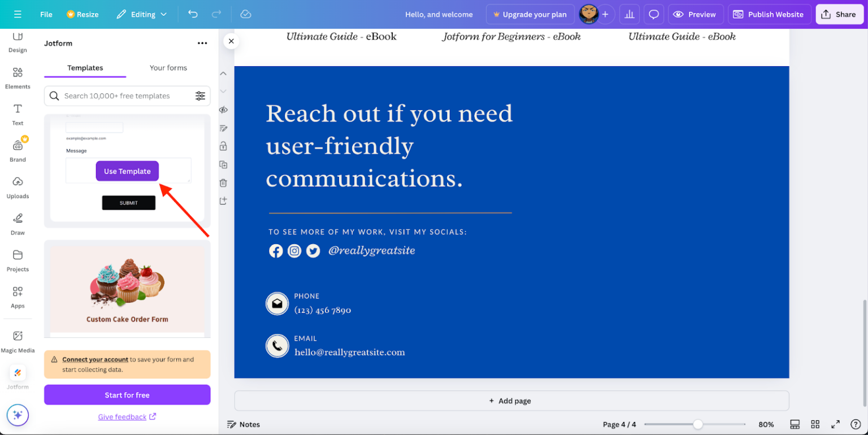Switch to the Your forms tab
Screen dimensions: 868x435
(168, 67)
